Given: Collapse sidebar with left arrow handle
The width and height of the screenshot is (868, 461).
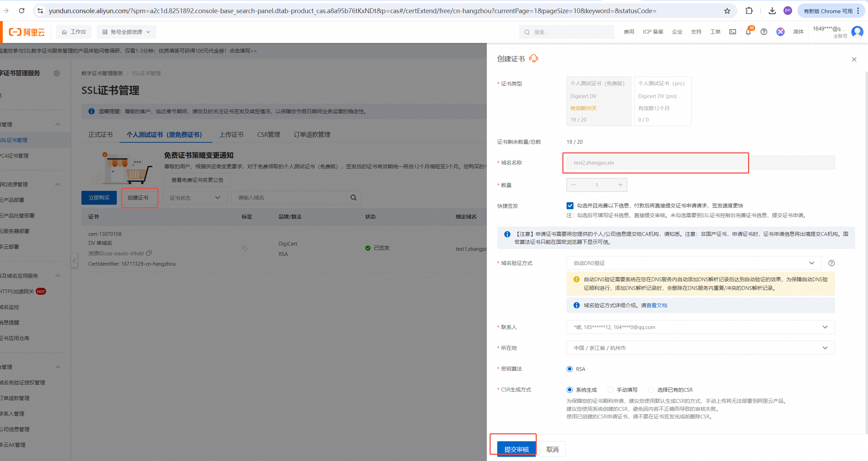Looking at the screenshot, I should point(74,260).
